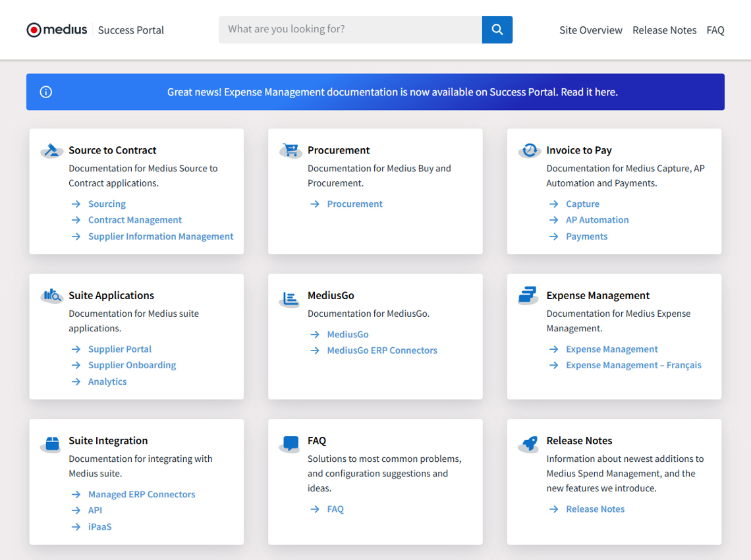Image resolution: width=751 pixels, height=560 pixels.
Task: Open the Supplier Information Management link
Action: tap(160, 236)
